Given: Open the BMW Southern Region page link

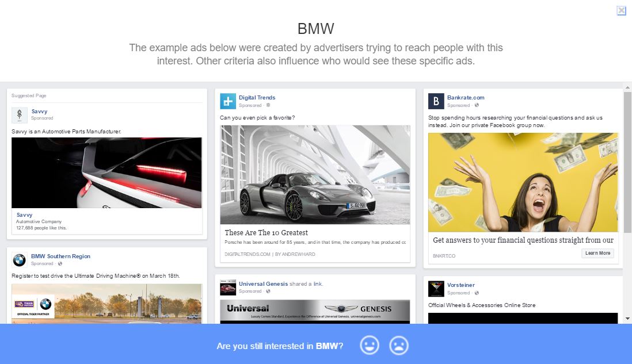Looking at the screenshot, I should tap(60, 256).
